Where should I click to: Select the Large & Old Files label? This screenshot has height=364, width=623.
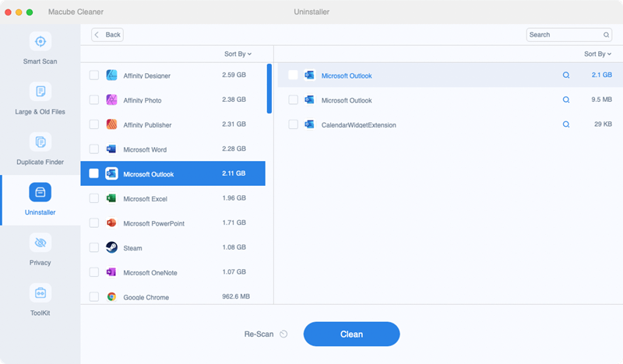click(40, 112)
